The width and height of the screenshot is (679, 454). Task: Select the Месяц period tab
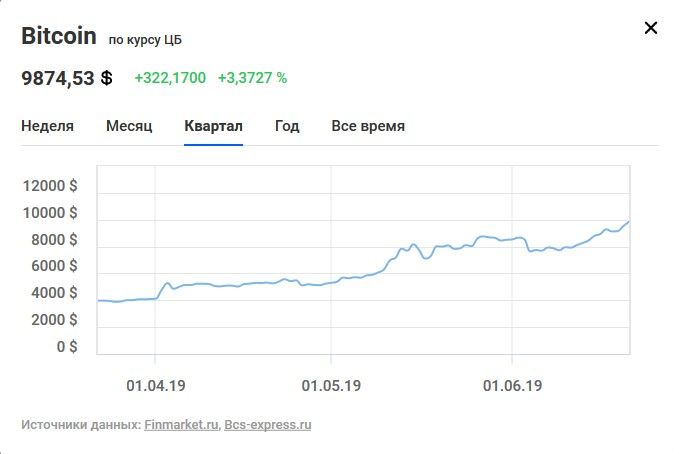129,126
